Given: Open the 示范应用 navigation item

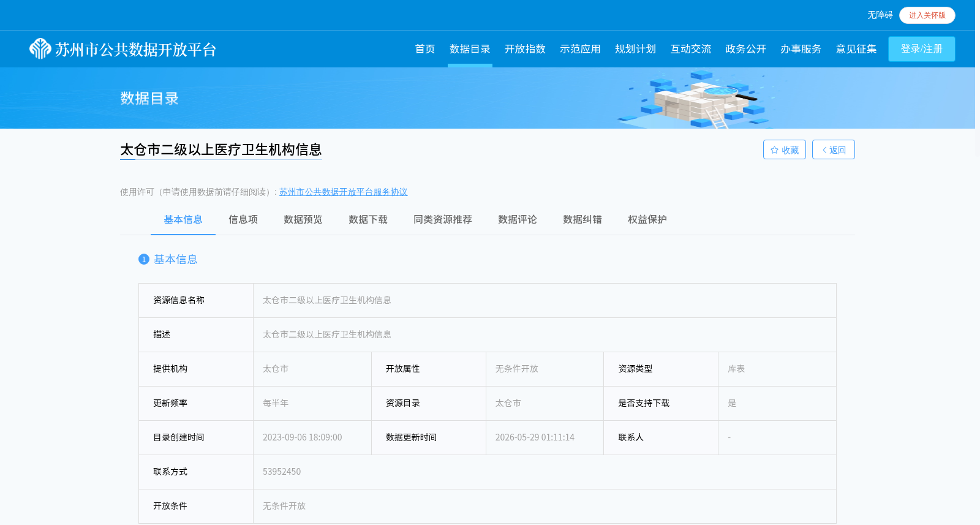Looking at the screenshot, I should click(x=580, y=49).
